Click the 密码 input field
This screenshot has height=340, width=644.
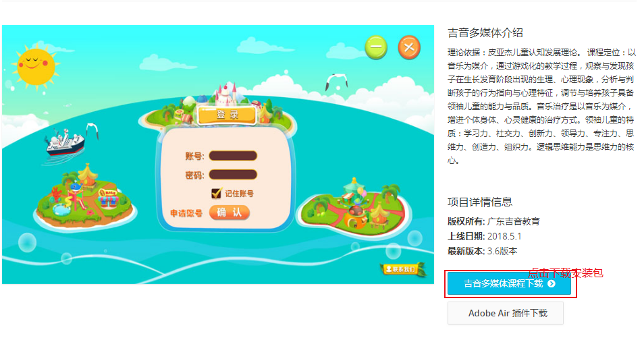(233, 175)
